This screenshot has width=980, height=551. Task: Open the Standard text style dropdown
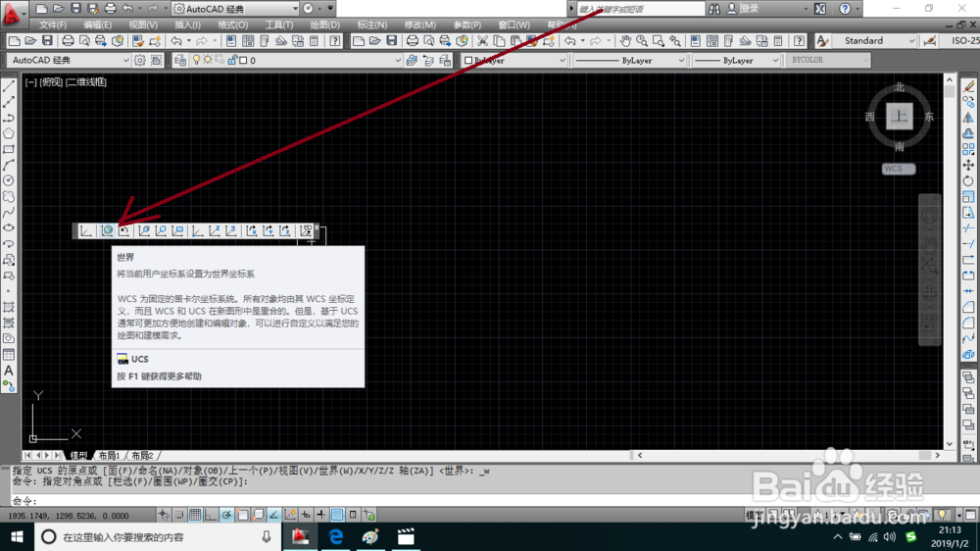pos(874,40)
